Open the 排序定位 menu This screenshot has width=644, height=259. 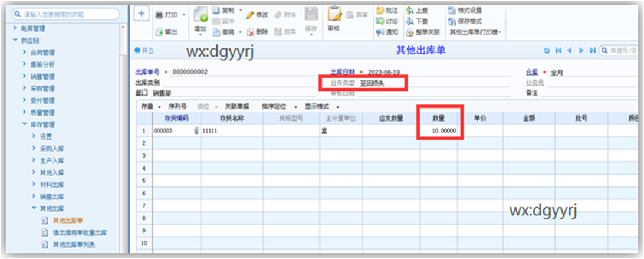(279, 106)
